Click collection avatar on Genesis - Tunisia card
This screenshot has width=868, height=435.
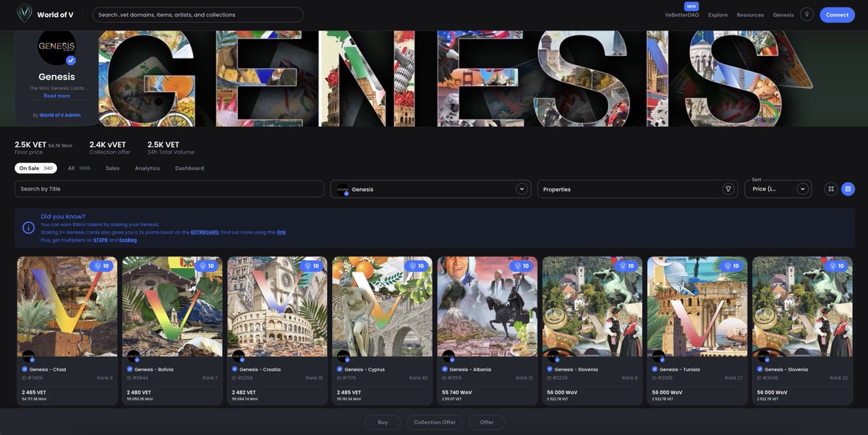(658, 356)
